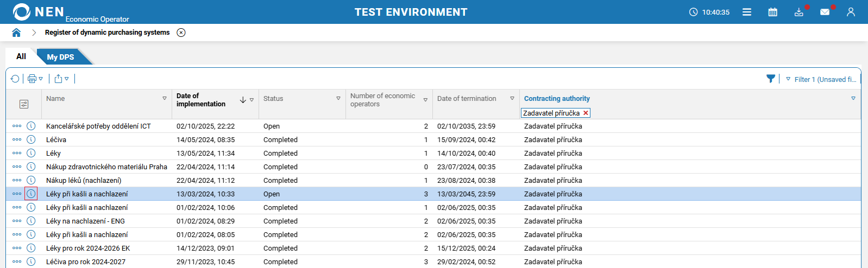The height and width of the screenshot is (268, 868).
Task: Open row actions for Kancelářské potřeby oddělení ICT
Action: coord(17,126)
